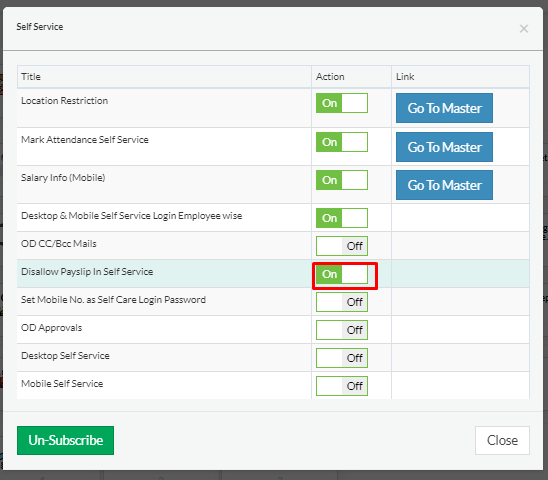Dismiss dialog with the X icon

coord(524,29)
